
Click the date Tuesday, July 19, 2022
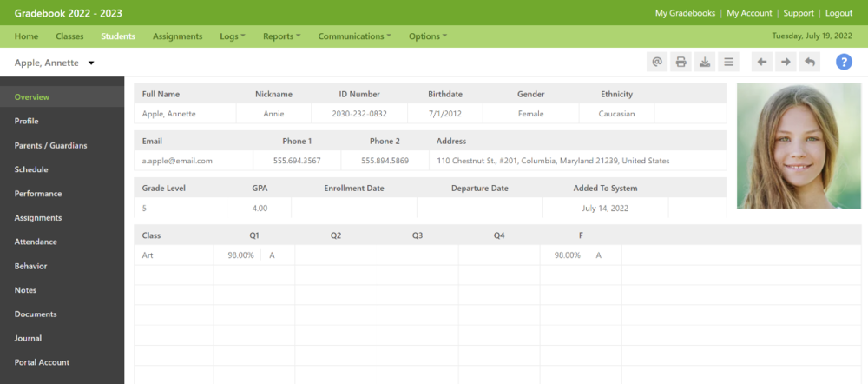(x=812, y=36)
